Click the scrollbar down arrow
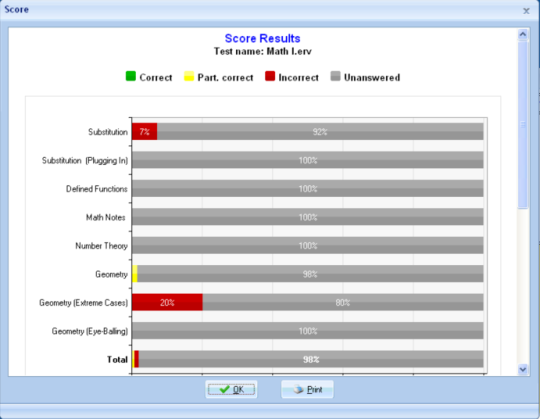Screen dimensions: 540x419 pos(522,369)
